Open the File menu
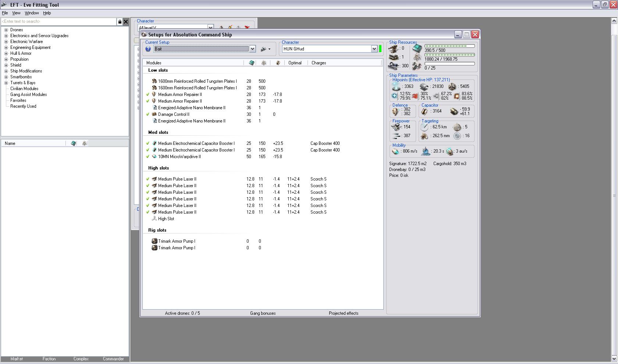Viewport: 618px width, 364px height. click(x=5, y=13)
